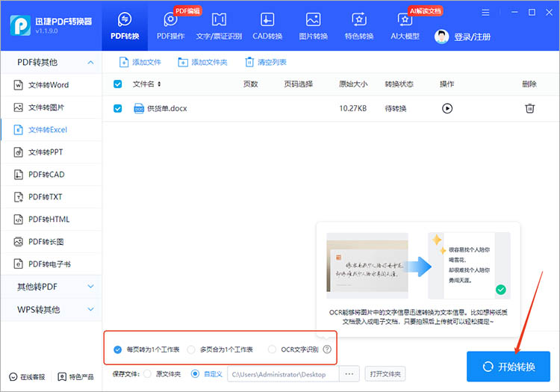Select PDF转CAD in sidebar
Image resolution: width=560 pixels, height=392 pixels.
click(x=51, y=175)
